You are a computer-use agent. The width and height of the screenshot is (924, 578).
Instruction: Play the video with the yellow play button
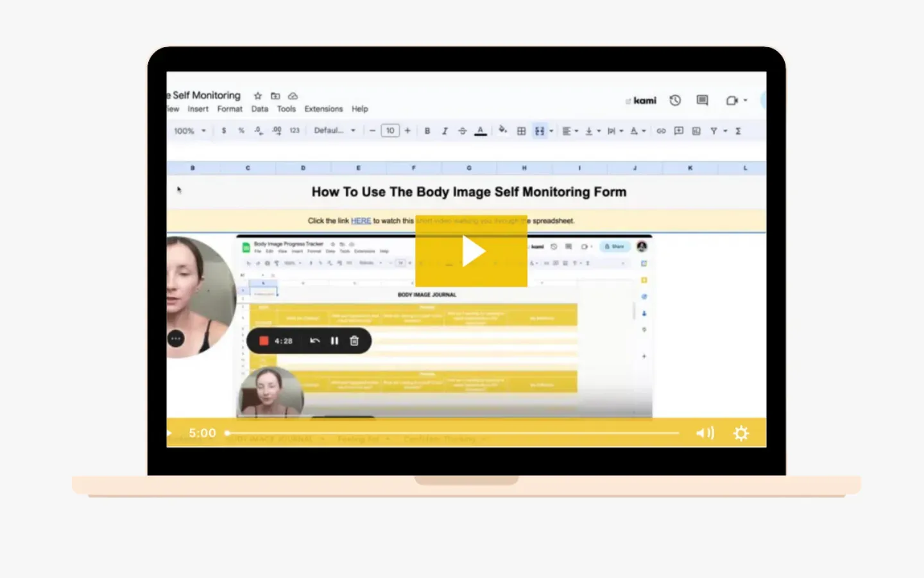tap(471, 251)
